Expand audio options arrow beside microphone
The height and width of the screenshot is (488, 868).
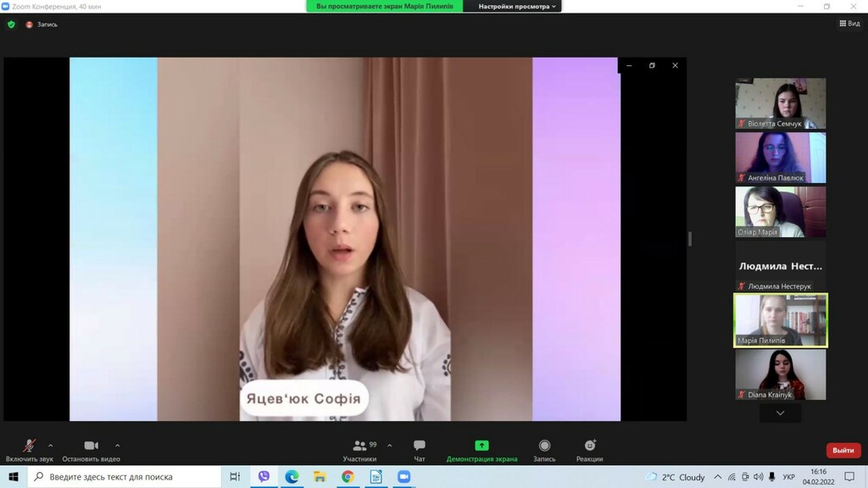(x=51, y=445)
